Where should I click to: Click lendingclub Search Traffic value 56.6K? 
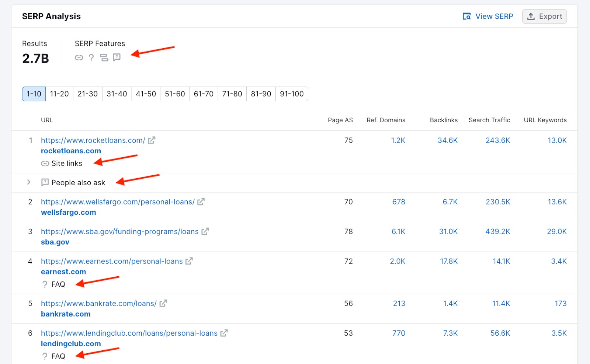point(500,333)
